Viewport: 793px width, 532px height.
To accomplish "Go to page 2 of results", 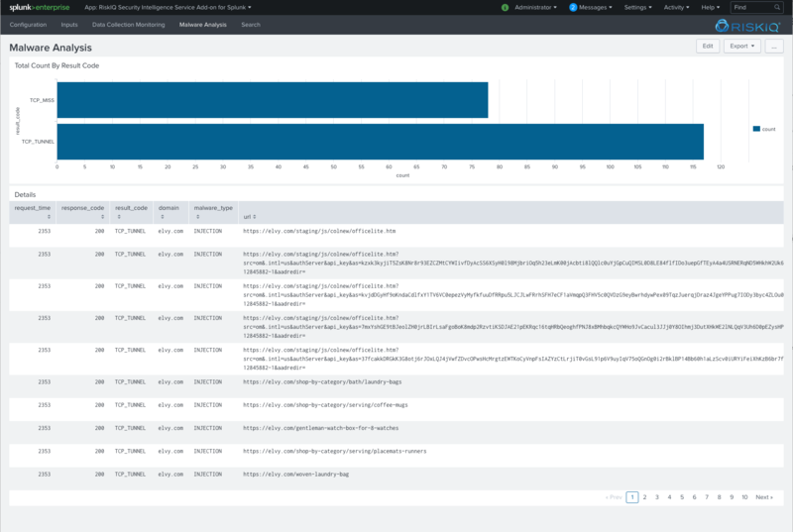I will [x=644, y=497].
